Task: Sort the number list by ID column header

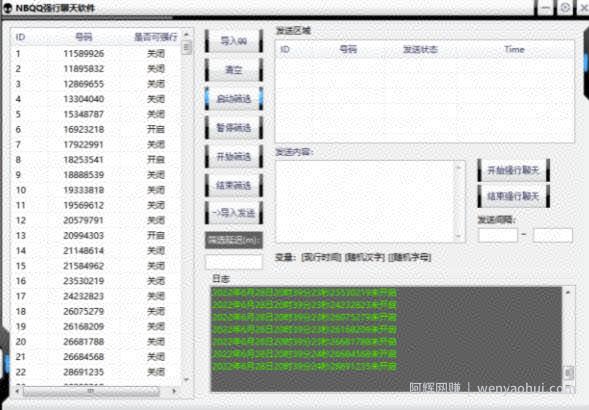Action: tap(20, 37)
